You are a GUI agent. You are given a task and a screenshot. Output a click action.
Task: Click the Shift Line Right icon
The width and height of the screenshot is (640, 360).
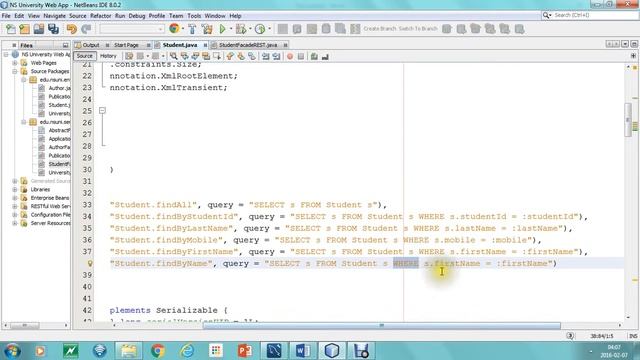(x=276, y=56)
